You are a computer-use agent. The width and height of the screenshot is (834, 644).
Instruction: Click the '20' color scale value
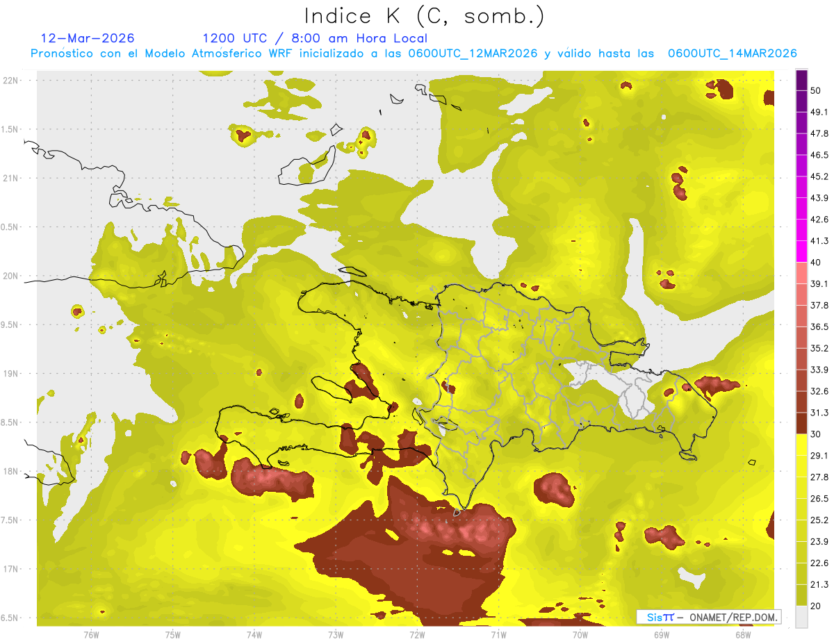point(817,606)
